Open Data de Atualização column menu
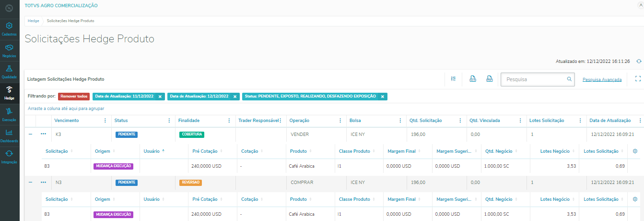The height and width of the screenshot is (221, 644). (640, 121)
